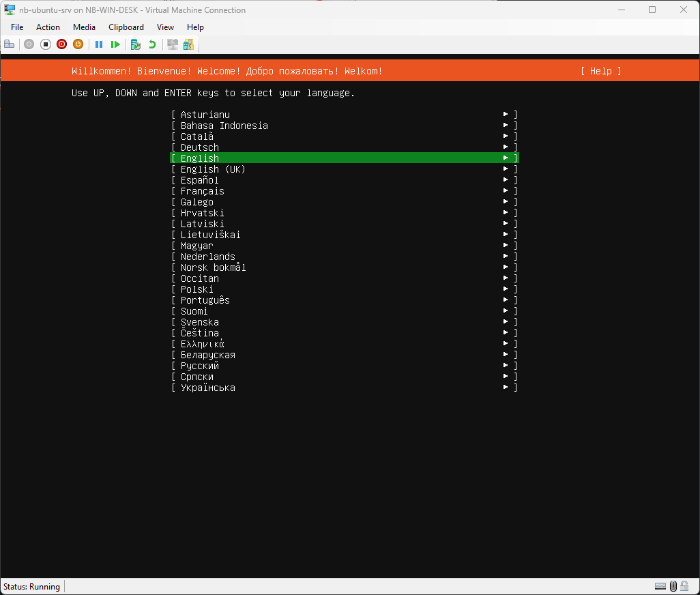Expand the arrow on the Français row
Screen dimensions: 700x595
(506, 191)
